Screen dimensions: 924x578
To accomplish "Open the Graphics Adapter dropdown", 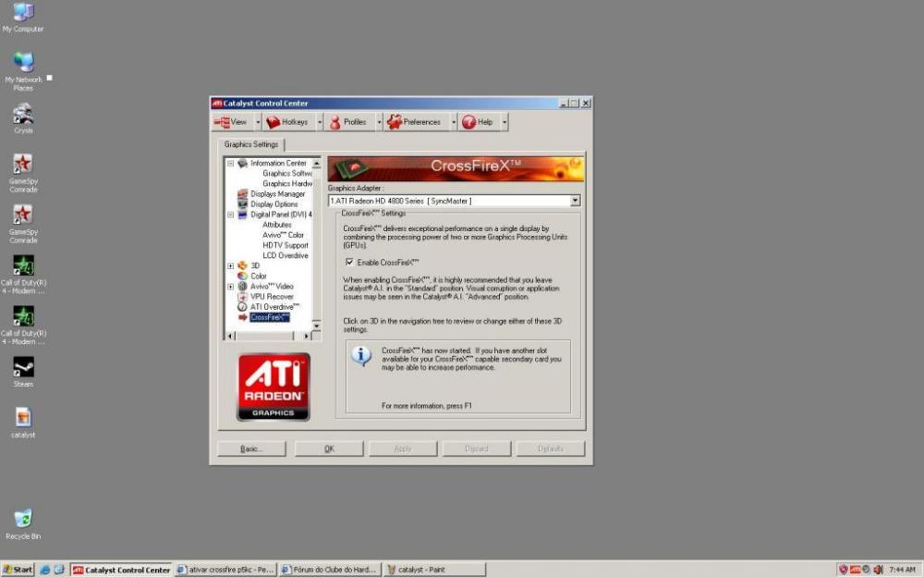I will [x=575, y=201].
